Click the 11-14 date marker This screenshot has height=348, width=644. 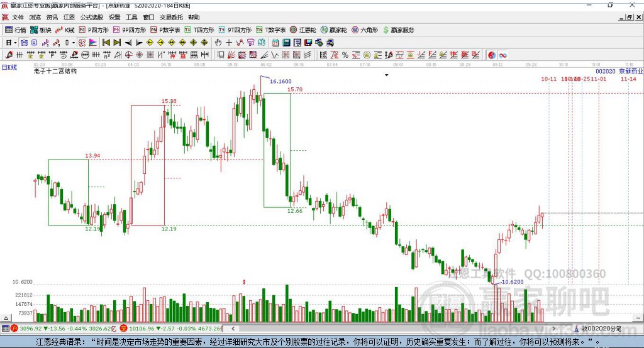click(628, 79)
